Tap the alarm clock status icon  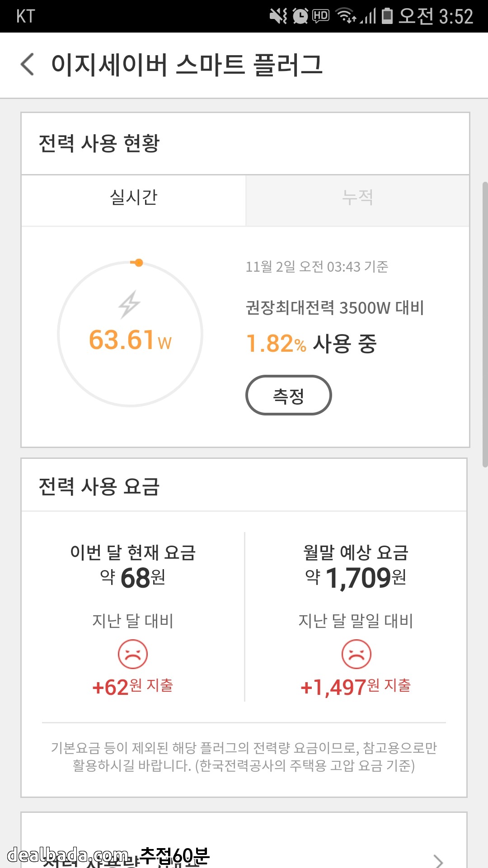click(300, 16)
